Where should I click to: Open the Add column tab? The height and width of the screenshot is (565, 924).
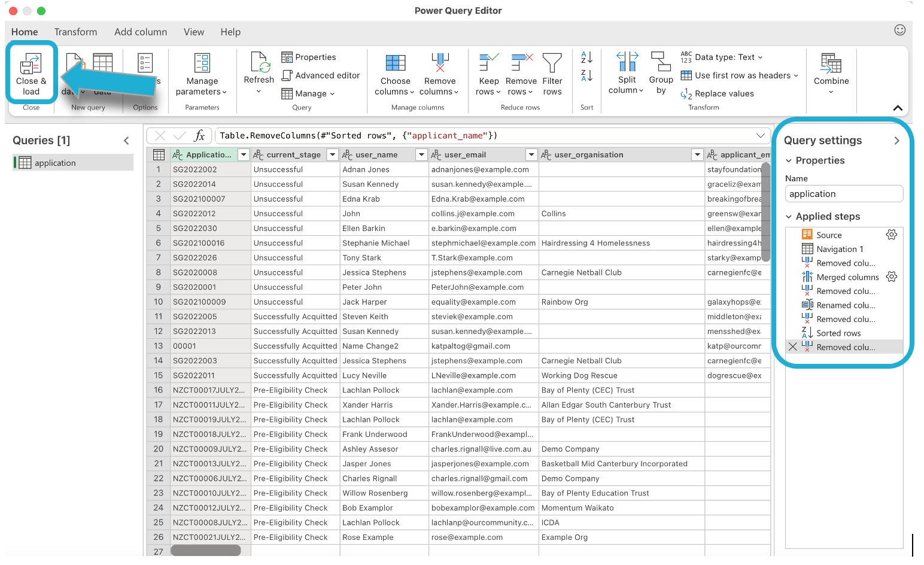tap(141, 32)
